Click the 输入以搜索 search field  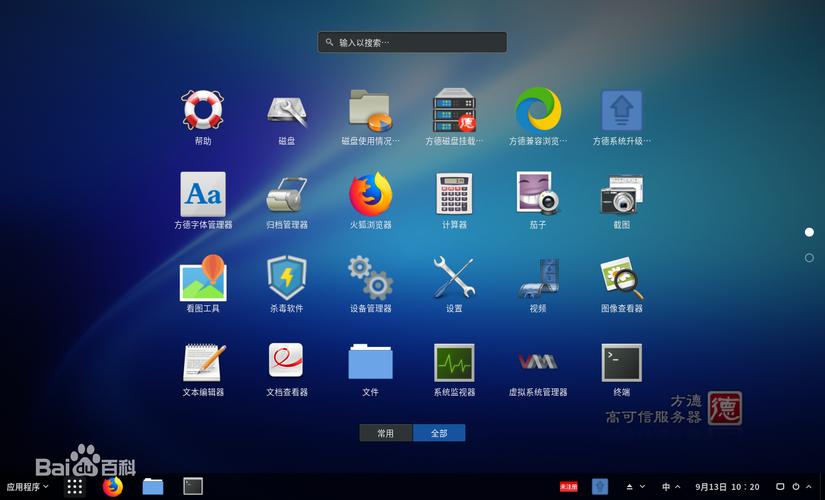pos(412,43)
